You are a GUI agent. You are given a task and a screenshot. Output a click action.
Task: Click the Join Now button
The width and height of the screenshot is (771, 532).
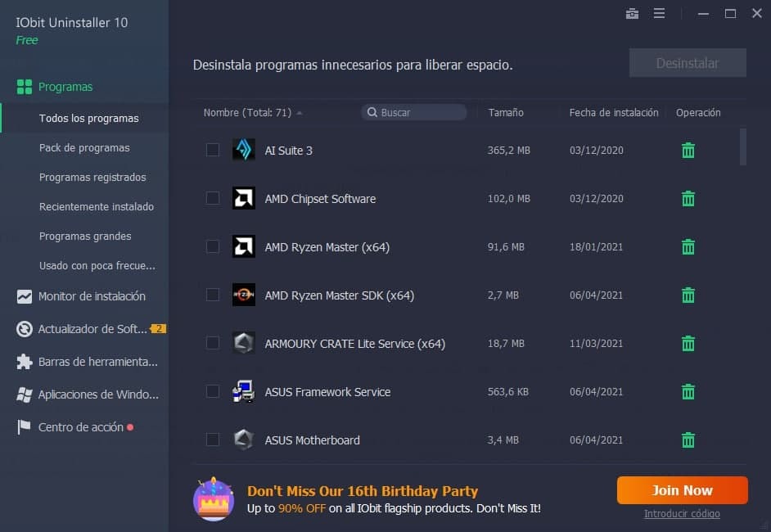(682, 490)
